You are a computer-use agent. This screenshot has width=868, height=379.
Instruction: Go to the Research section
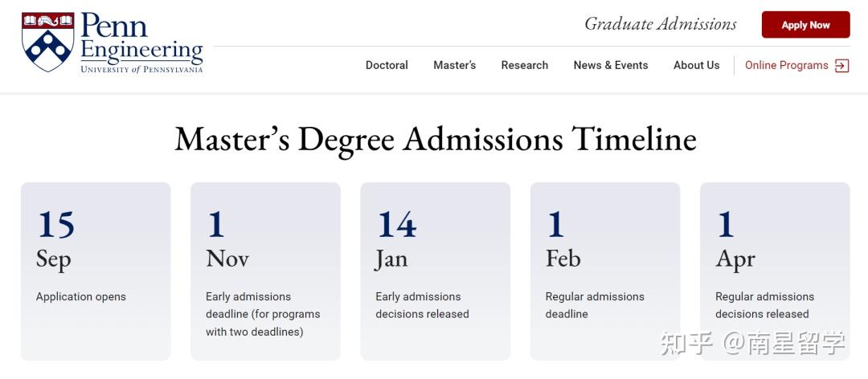tap(524, 65)
